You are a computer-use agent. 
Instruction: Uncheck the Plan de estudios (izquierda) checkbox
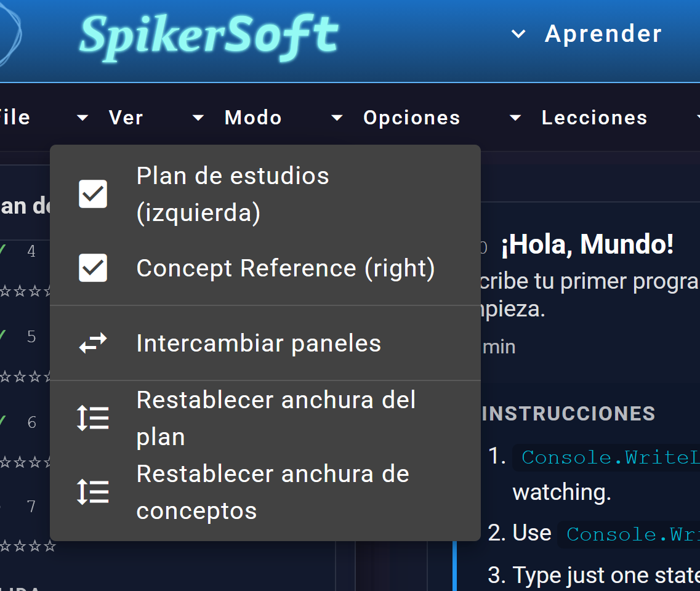93,194
